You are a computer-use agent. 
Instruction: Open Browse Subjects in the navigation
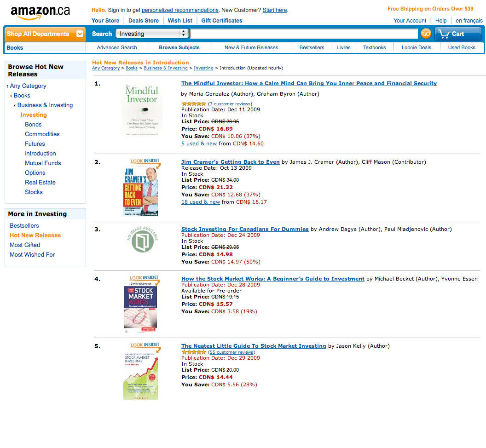179,47
